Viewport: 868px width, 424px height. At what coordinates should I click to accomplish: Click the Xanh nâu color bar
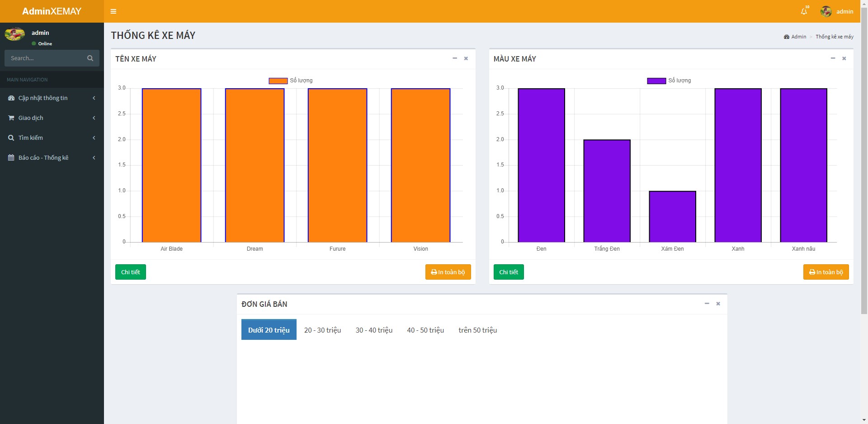pyautogui.click(x=804, y=165)
